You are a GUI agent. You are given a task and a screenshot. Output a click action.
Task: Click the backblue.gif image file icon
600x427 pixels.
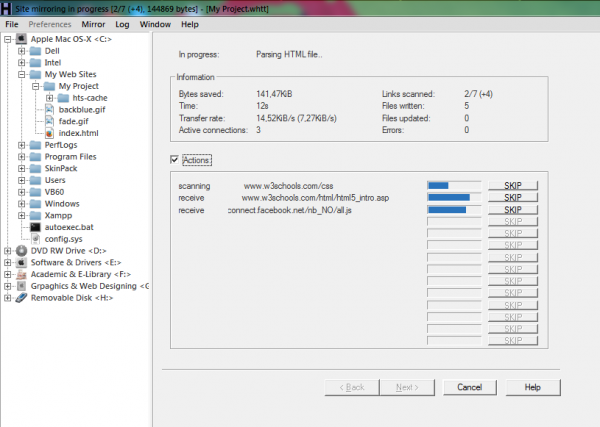point(49,109)
